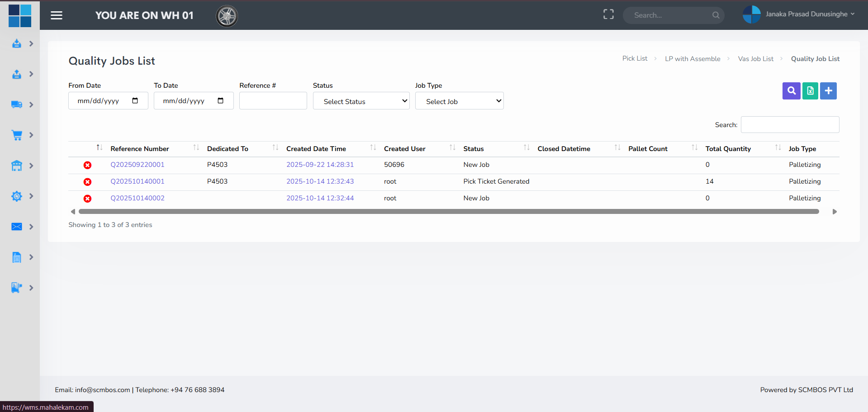Go to Pick List tab
This screenshot has height=412, width=868.
[635, 58]
